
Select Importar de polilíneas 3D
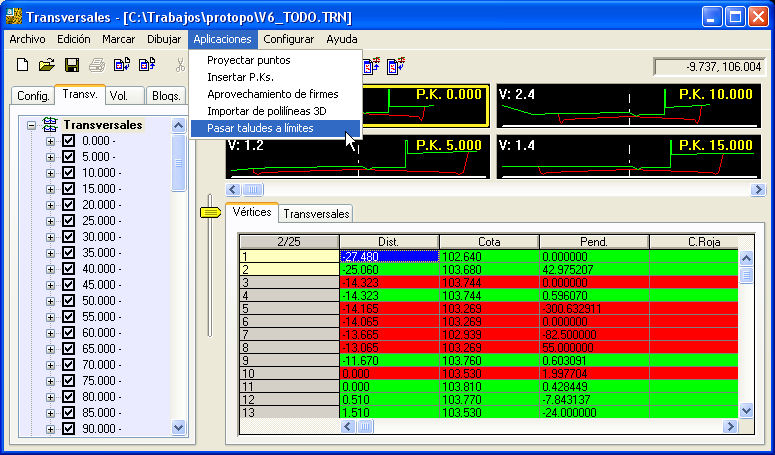[276, 111]
